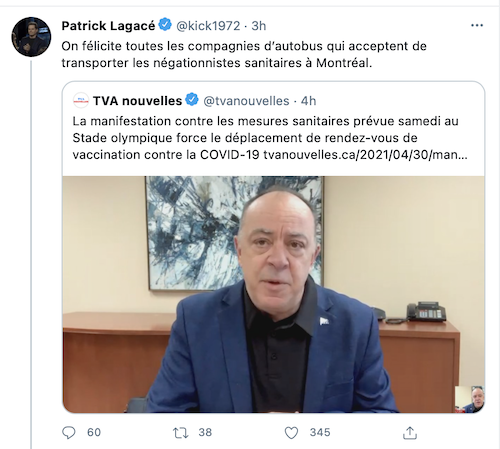Image resolution: width=500 pixels, height=449 pixels.
Task: Play the embedded video thumbnail
Action: point(273,295)
